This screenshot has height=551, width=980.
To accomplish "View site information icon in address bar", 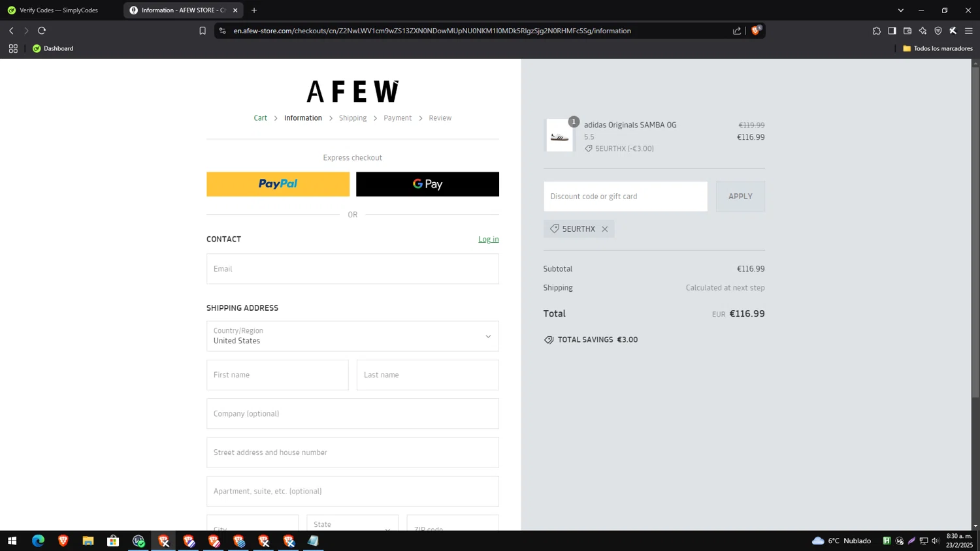I will coord(223,31).
